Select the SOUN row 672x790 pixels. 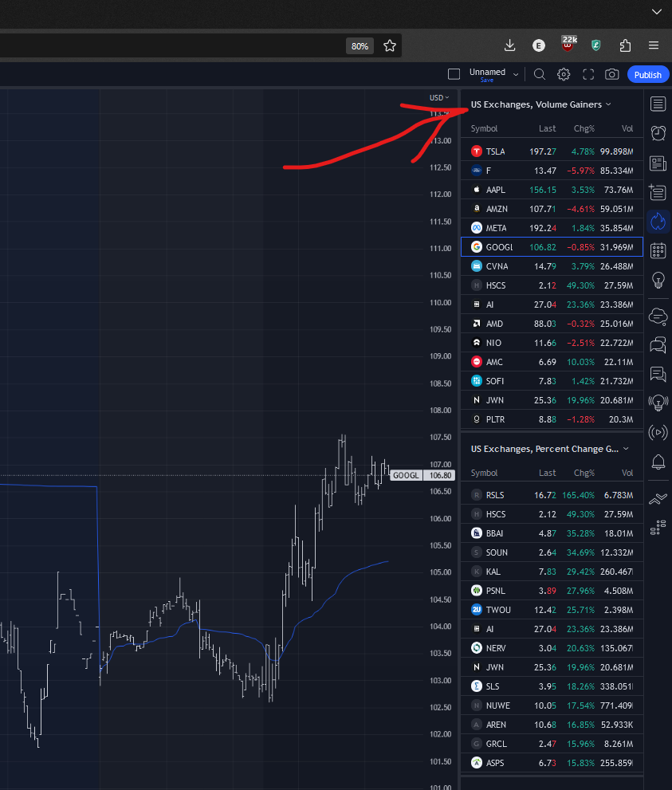552,552
